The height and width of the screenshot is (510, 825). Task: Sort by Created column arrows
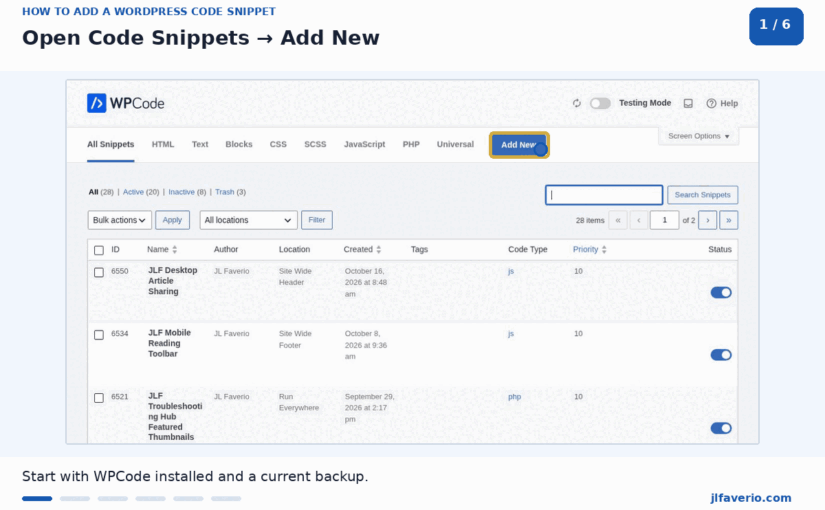pyautogui.click(x=378, y=249)
